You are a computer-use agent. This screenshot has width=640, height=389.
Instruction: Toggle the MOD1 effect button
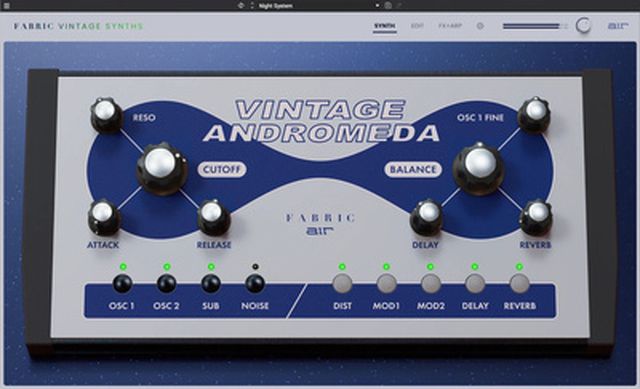(x=387, y=283)
